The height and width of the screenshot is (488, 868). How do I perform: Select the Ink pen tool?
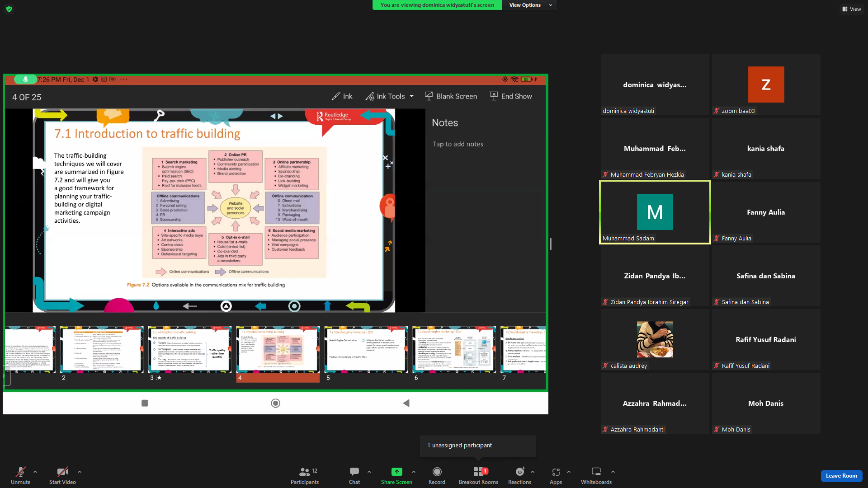(342, 96)
